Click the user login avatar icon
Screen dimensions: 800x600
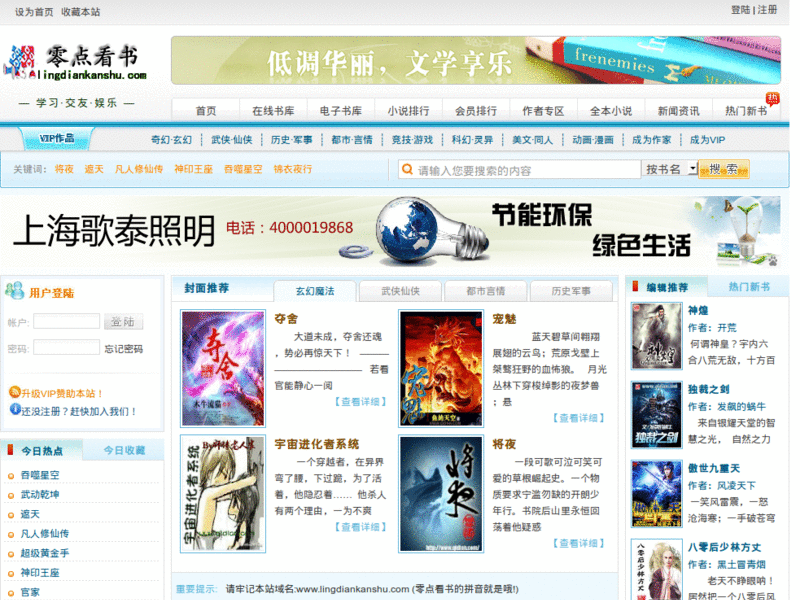pyautogui.click(x=14, y=291)
